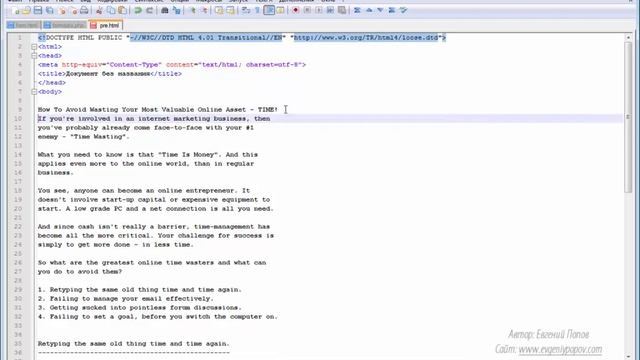Click line number 10 in the margin
The image size is (640, 360).
(18, 119)
